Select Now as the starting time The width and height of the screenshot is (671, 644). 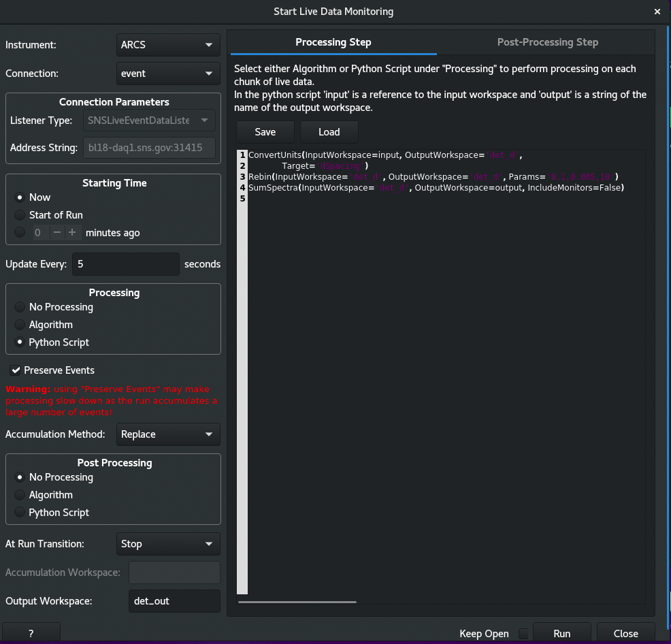(20, 197)
